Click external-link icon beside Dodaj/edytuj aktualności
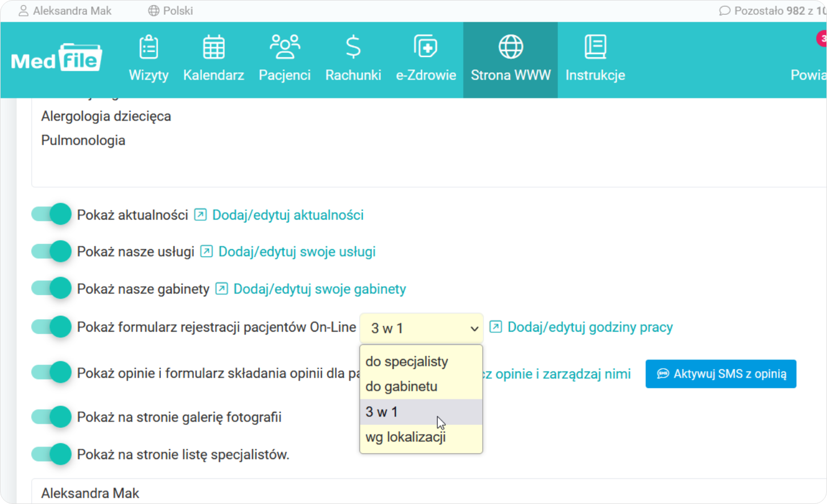The height and width of the screenshot is (504, 827). pos(200,215)
